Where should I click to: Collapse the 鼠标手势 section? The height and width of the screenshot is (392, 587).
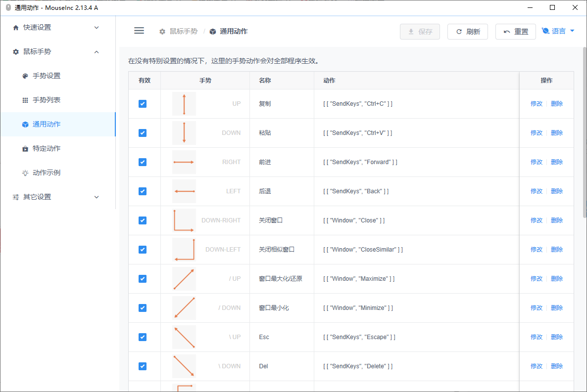pyautogui.click(x=54, y=51)
